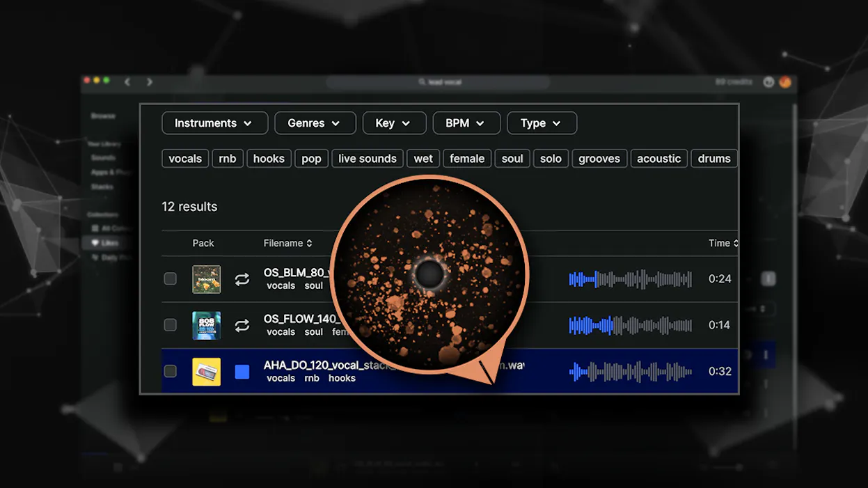Choose the live sounds tag
The width and height of the screenshot is (868, 488).
click(x=367, y=159)
